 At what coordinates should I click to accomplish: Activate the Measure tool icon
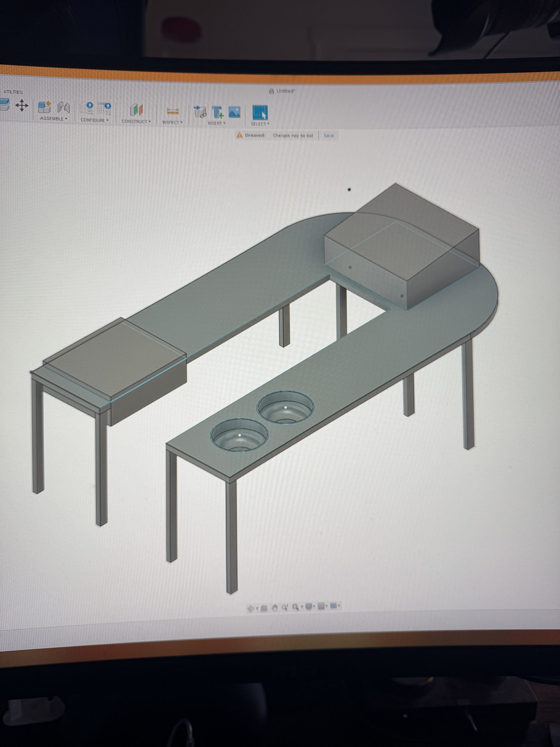[173, 111]
